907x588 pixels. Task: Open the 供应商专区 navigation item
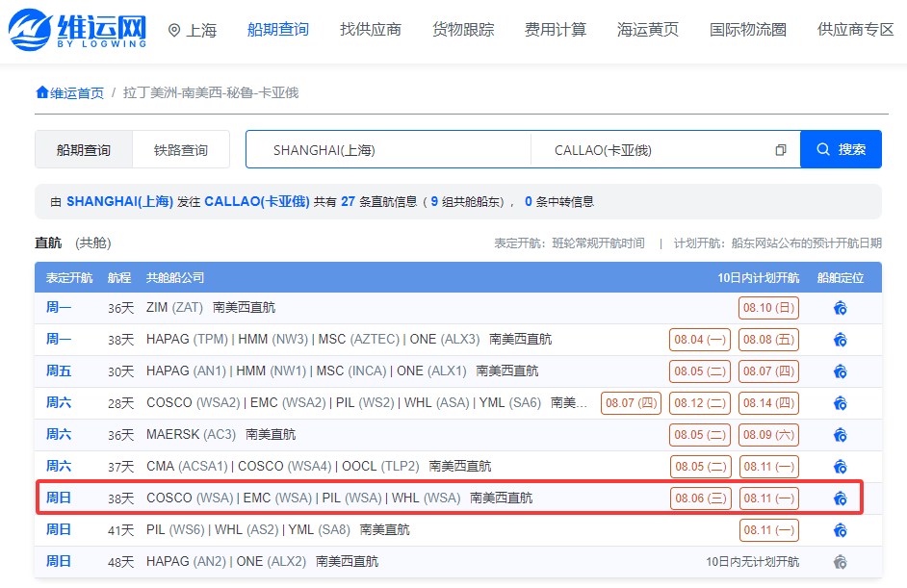tap(856, 30)
